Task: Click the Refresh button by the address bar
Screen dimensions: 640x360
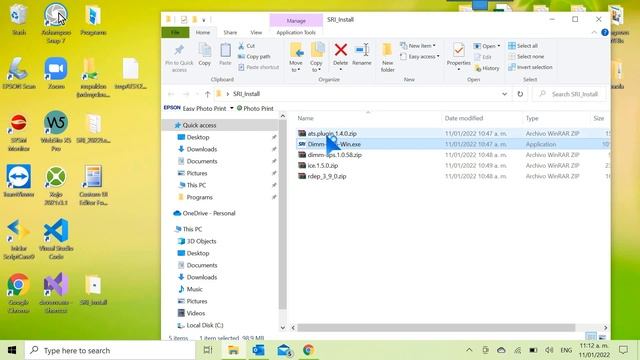Action: (520, 94)
